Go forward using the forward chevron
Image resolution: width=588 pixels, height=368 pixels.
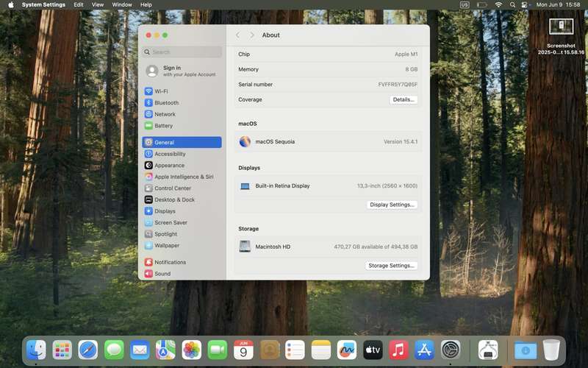point(252,35)
